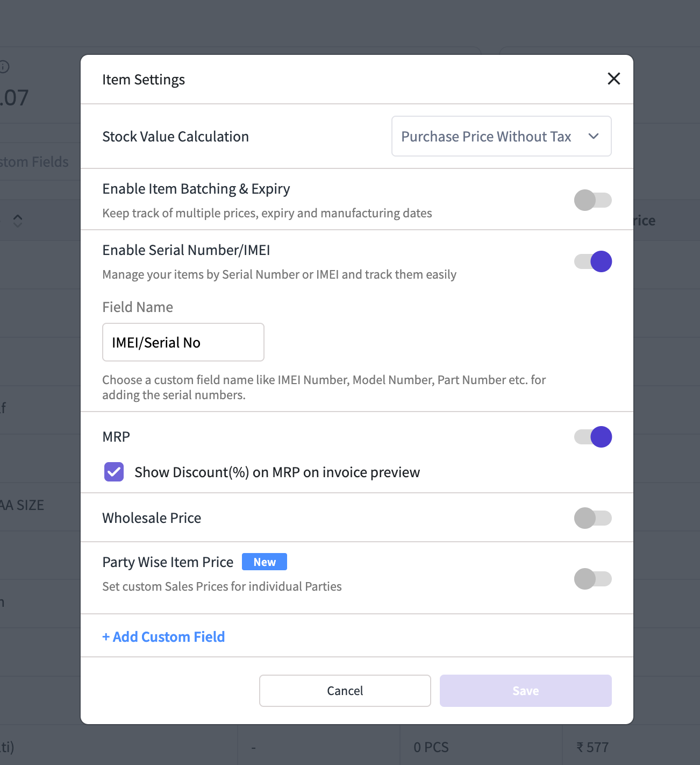The height and width of the screenshot is (765, 700).
Task: Switch to the Custom Fields tab behind the dialog
Action: (34, 162)
